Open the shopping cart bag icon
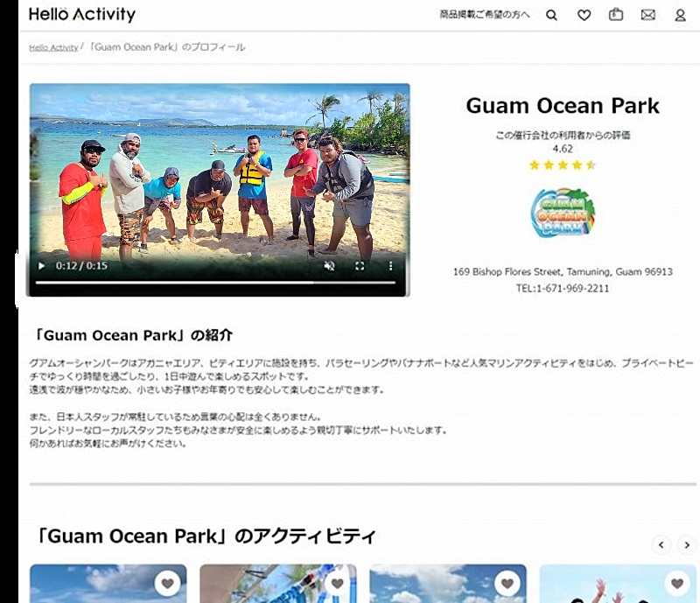Viewport: 700px width, 603px height. pos(616,15)
